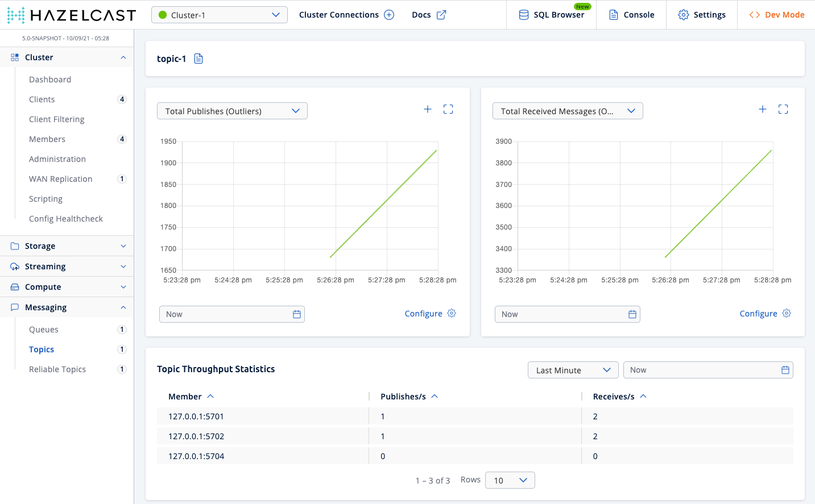The width and height of the screenshot is (815, 504).
Task: Expand the Storage section in the sidebar
Action: click(67, 245)
